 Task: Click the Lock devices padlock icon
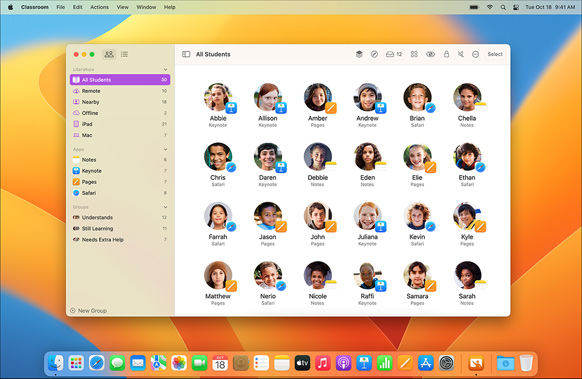coord(447,54)
